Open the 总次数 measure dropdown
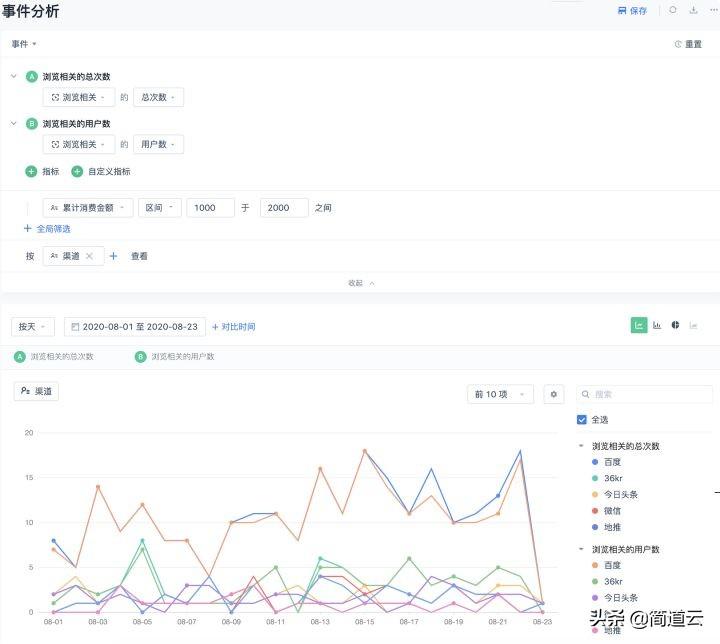The image size is (720, 644). (158, 97)
